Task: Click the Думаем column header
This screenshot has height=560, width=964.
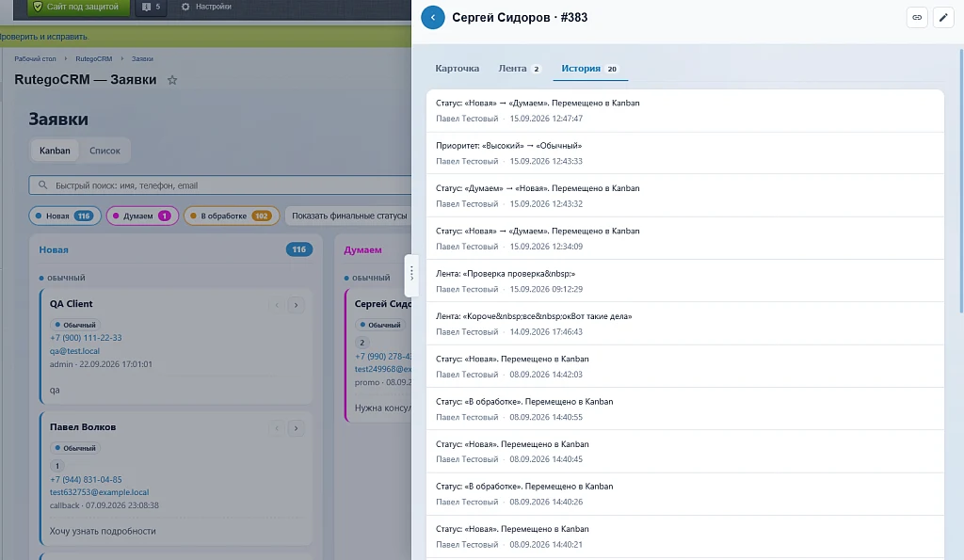Action: point(362,250)
